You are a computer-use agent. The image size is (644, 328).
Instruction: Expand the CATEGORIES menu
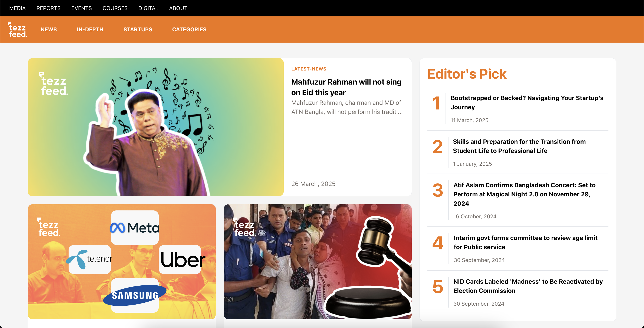pyautogui.click(x=189, y=30)
